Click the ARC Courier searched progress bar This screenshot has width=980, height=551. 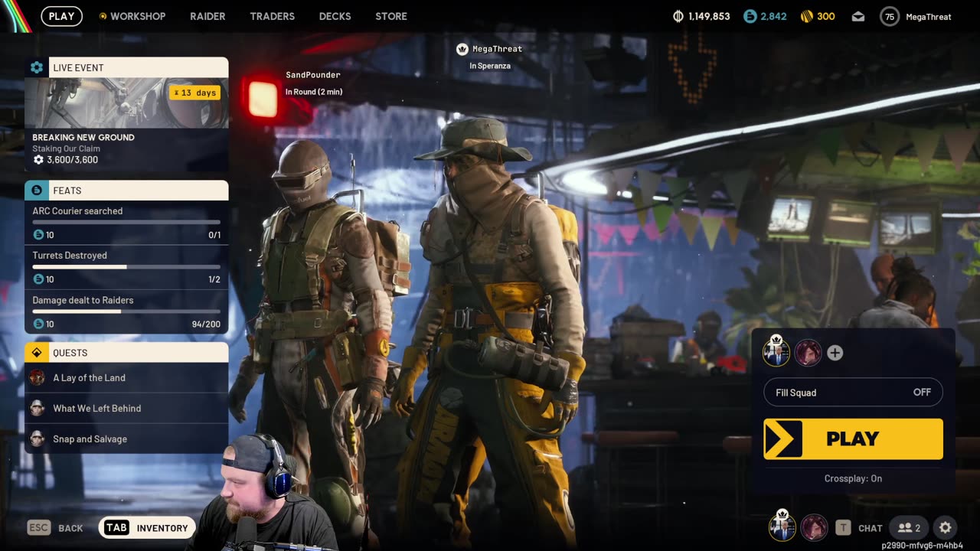pos(126,222)
